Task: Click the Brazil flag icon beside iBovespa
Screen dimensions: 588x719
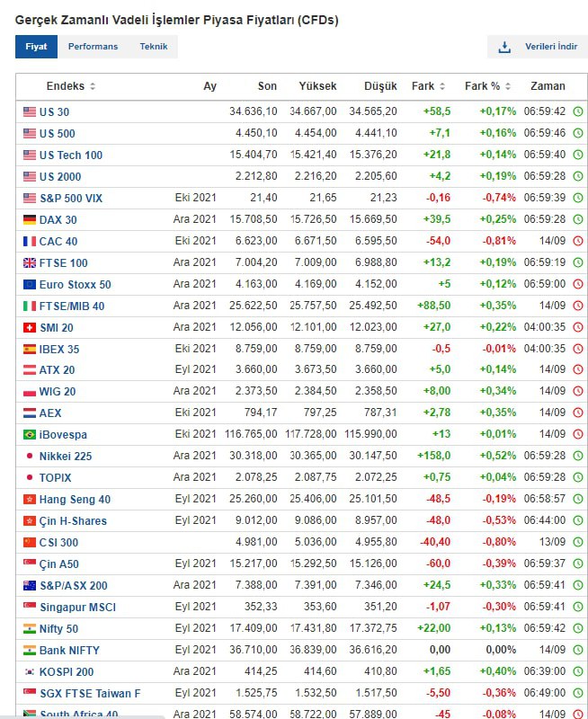Action: [30, 434]
